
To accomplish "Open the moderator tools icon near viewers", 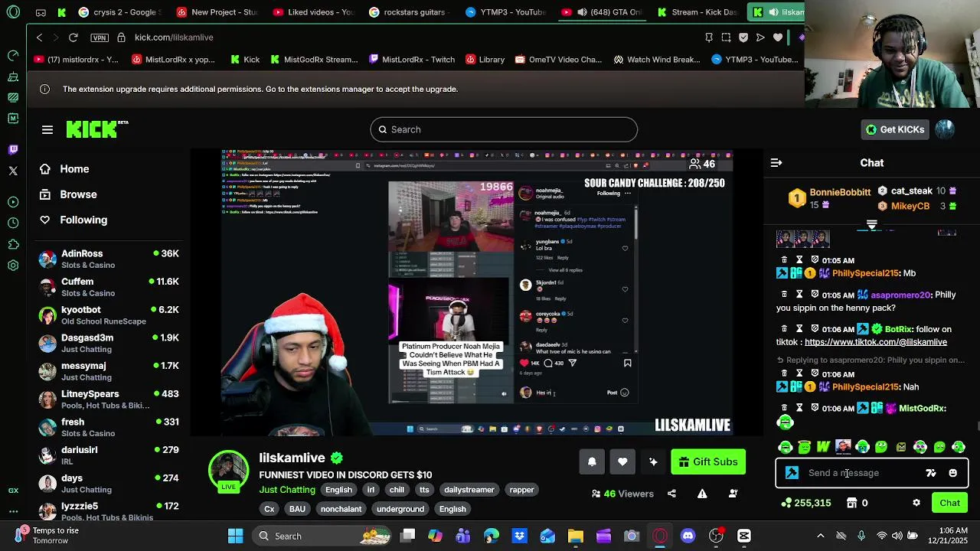I will pos(733,494).
